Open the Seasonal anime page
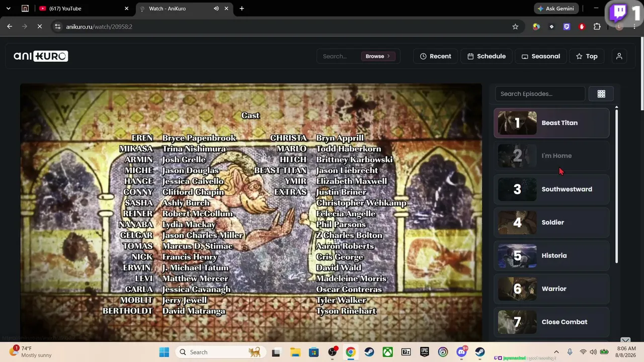644x362 pixels. (541, 56)
